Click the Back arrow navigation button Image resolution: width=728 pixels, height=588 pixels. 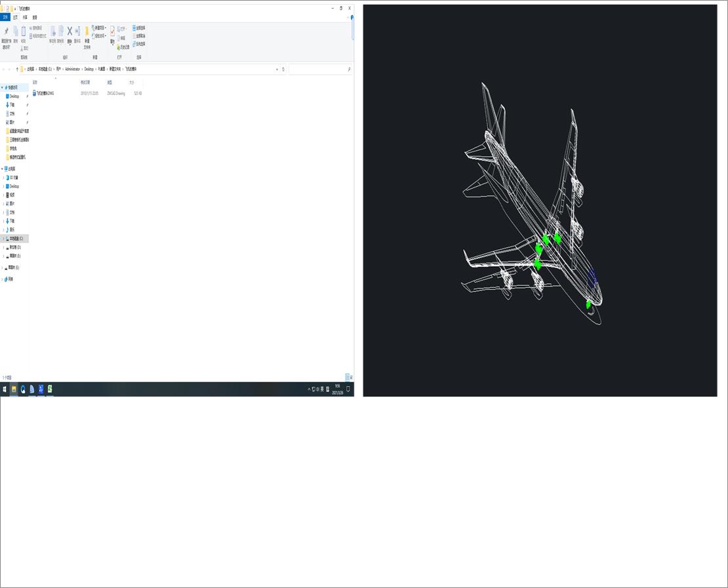point(4,69)
